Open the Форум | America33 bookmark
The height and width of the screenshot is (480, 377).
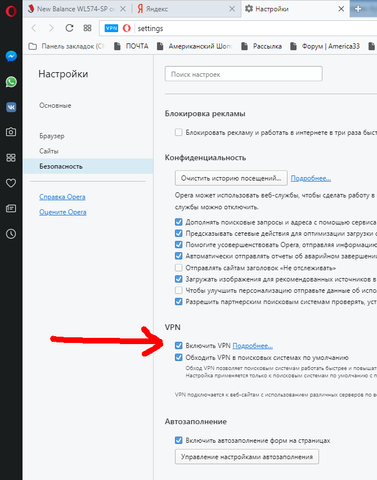[325, 46]
